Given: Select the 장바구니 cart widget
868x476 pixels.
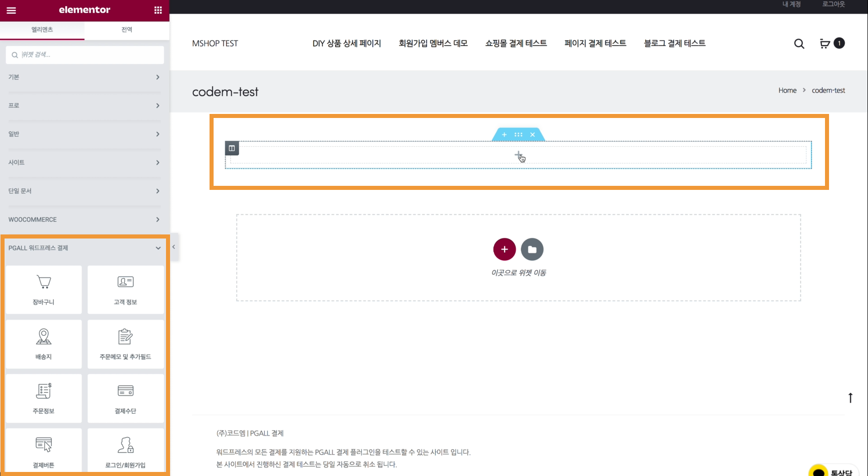Looking at the screenshot, I should pos(44,290).
